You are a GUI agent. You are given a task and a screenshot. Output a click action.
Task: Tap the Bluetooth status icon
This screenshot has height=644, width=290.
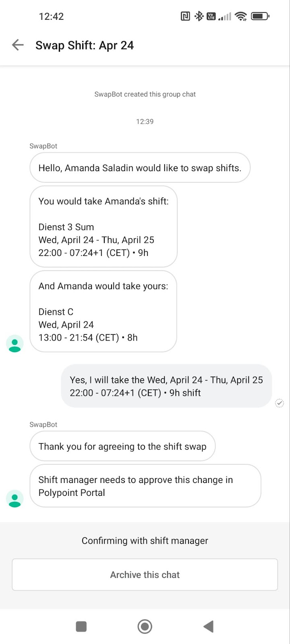point(199,17)
